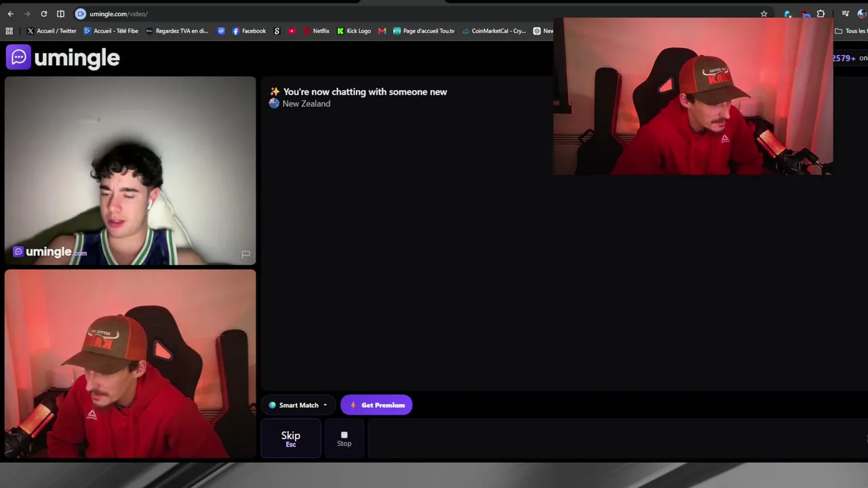The width and height of the screenshot is (868, 488).
Task: Open the Smart Match dropdown
Action: point(298,405)
